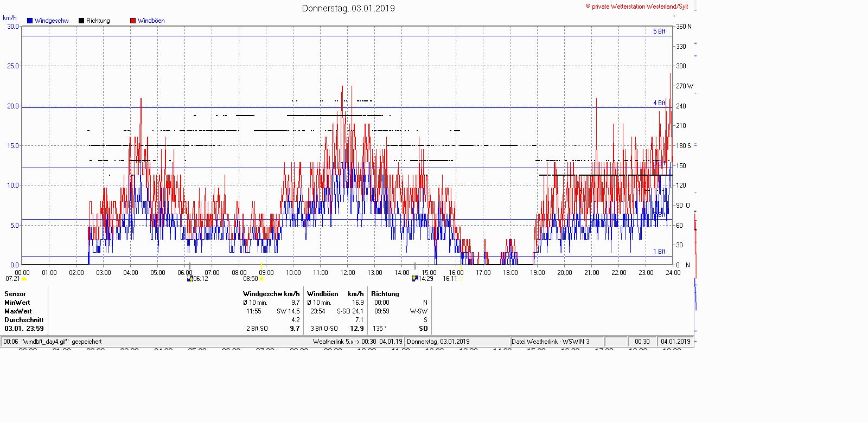Click the moon icon beside 14:29
868x423 pixels.
point(415,279)
